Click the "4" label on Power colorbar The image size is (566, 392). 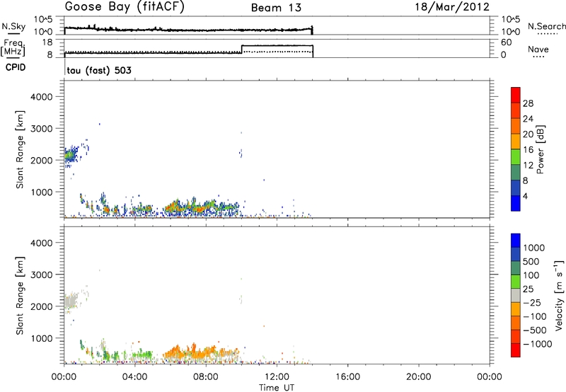coord(525,197)
